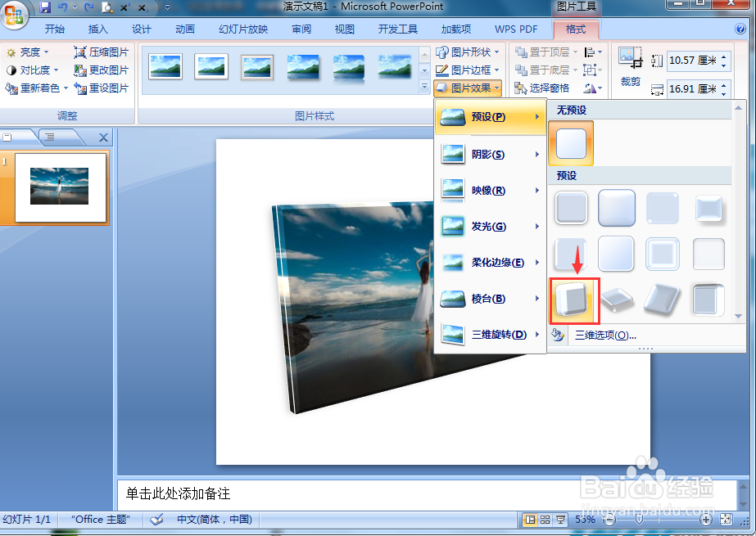The width and height of the screenshot is (756, 536).
Task: Open the align objects dropdown
Action: (592, 52)
